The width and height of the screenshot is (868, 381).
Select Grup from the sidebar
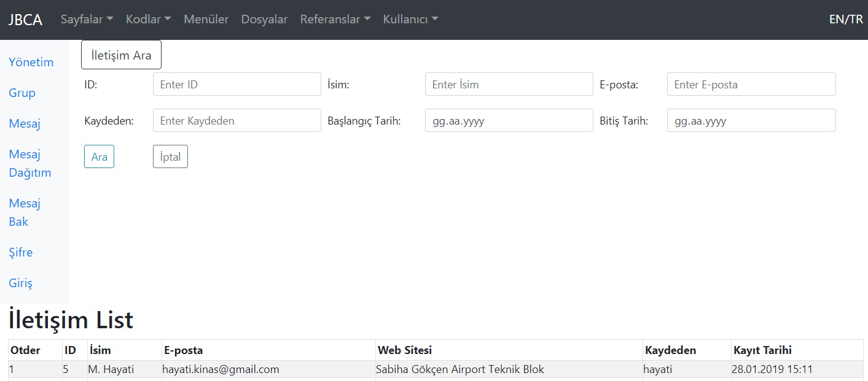point(22,93)
